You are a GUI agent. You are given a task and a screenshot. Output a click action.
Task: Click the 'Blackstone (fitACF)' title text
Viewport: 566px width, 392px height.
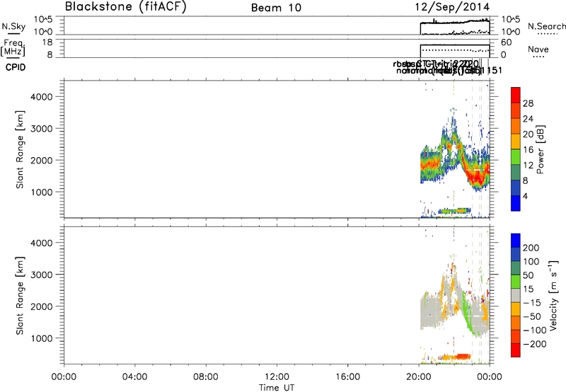(x=126, y=6)
